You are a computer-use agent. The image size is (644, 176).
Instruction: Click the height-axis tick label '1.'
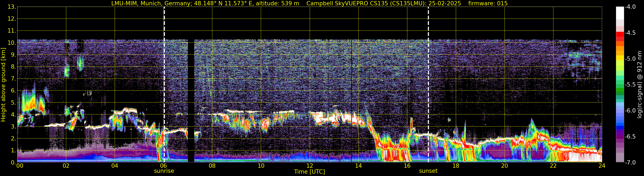tap(13, 151)
